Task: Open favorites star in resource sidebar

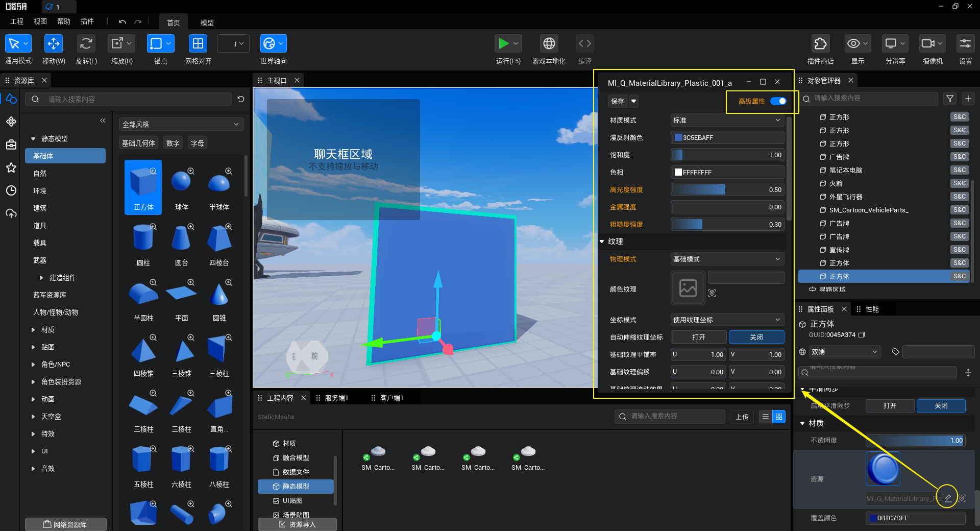Action: [x=11, y=167]
